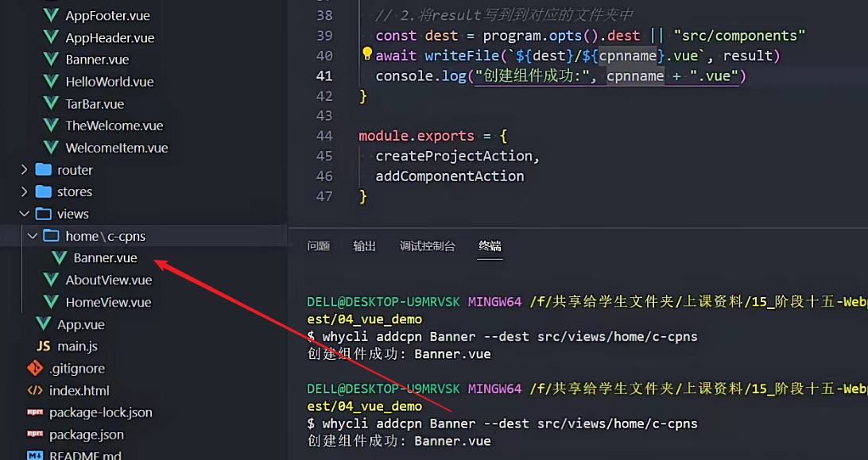Click the git icon beside .gitignore
The height and width of the screenshot is (460, 868).
click(x=35, y=368)
